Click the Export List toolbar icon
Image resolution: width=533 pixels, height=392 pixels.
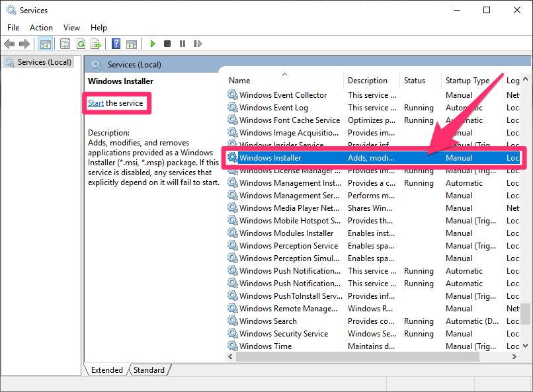coord(97,44)
